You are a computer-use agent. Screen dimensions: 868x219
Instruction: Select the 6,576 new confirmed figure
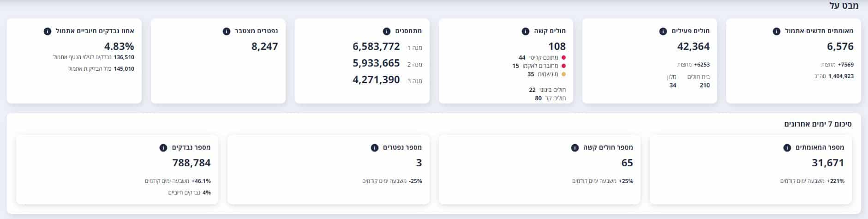[x=840, y=47]
